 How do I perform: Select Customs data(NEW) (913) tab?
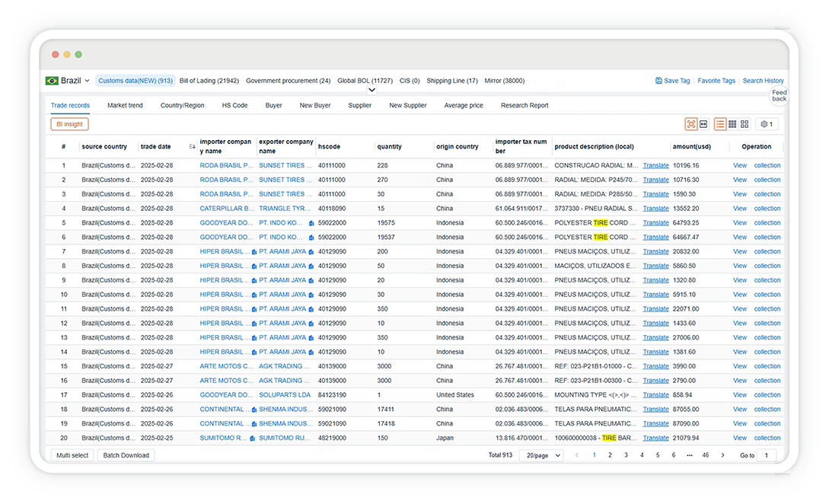pyautogui.click(x=136, y=81)
